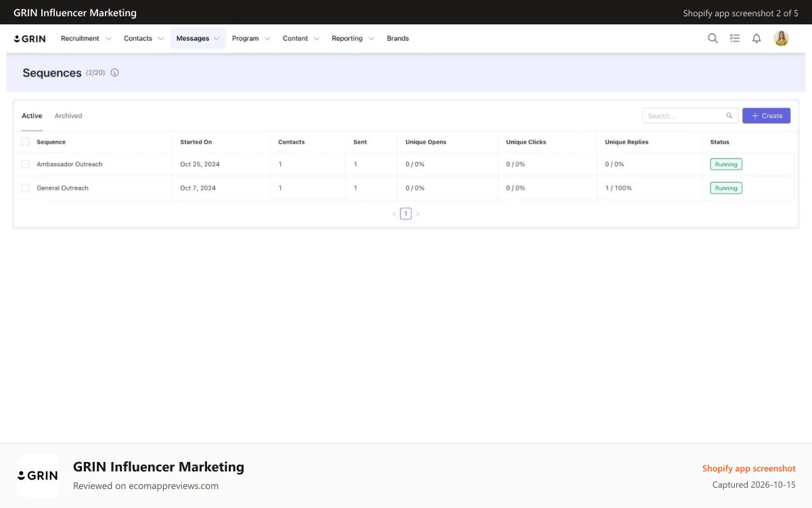Click the Unique Replies column header
This screenshot has height=508, width=812.
[627, 142]
